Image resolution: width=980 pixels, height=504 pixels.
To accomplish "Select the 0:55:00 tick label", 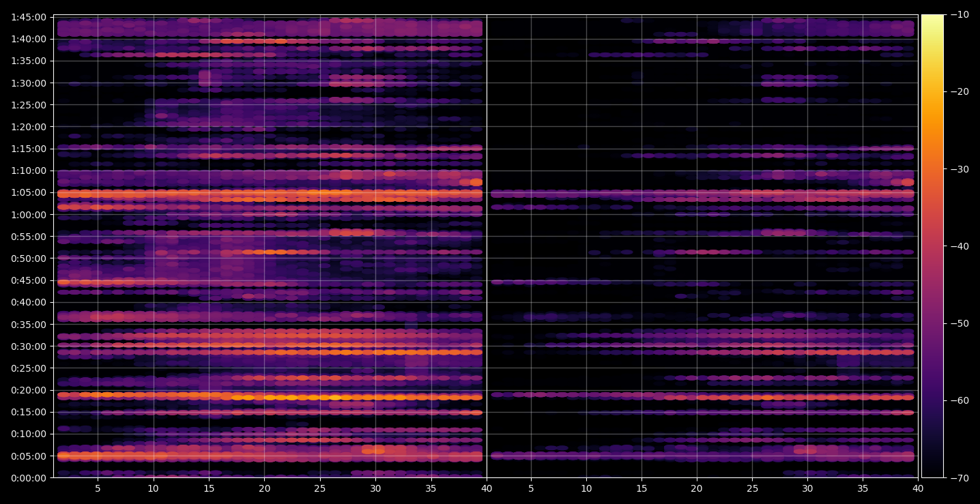I will coord(29,237).
